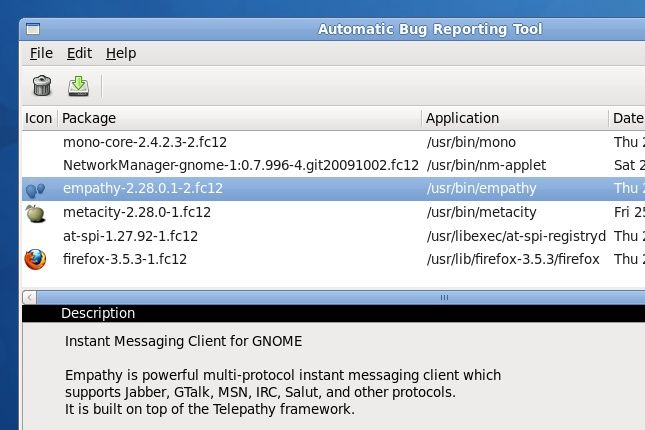Click the Firefox globe icon
Viewport: 645px width, 430px height.
point(35,259)
